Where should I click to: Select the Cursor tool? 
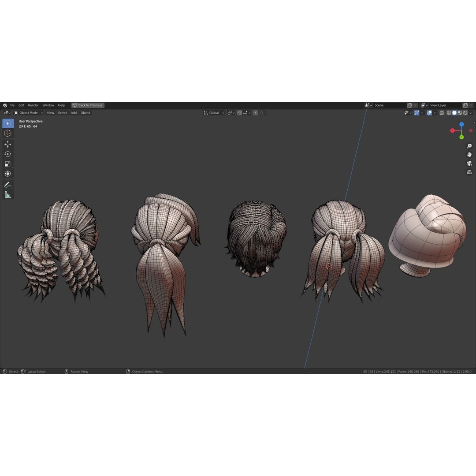(8, 133)
